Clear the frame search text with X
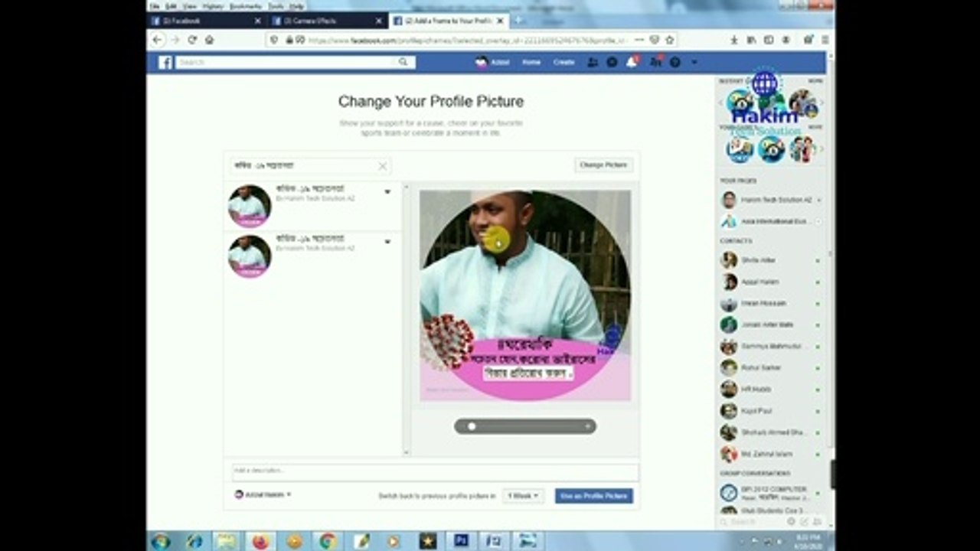Screen dimensions: 980x551 click(x=383, y=166)
